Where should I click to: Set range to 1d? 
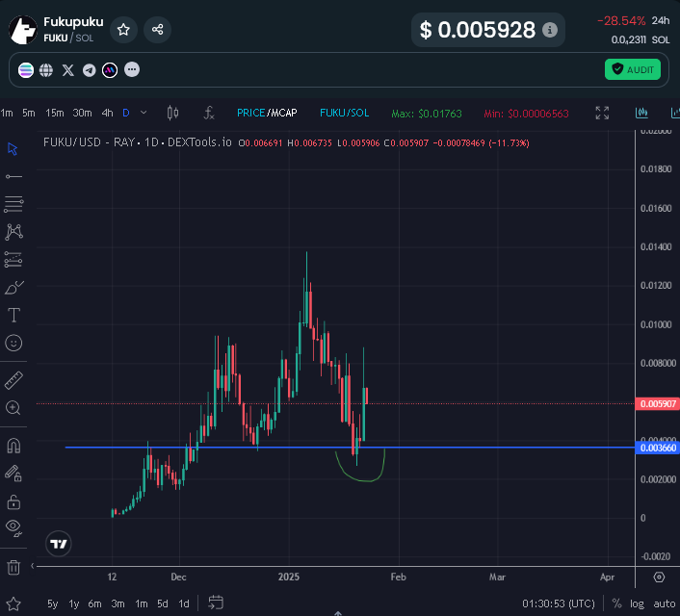[x=184, y=603]
